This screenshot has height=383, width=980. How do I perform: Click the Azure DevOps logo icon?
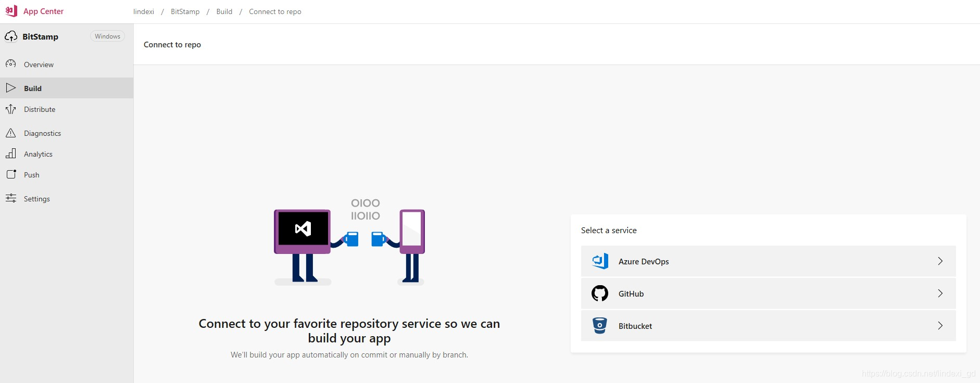pyautogui.click(x=600, y=261)
